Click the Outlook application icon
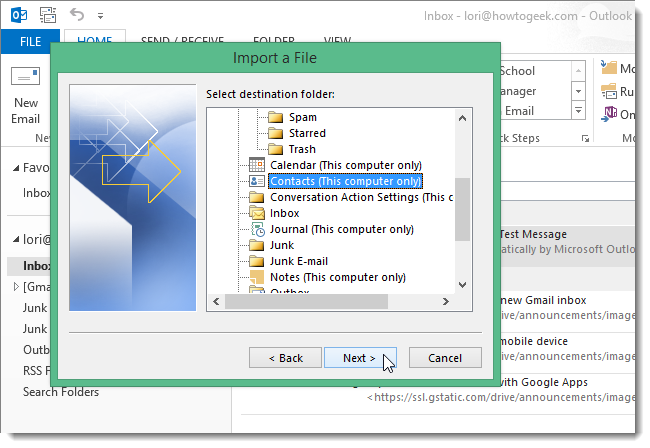This screenshot has height=448, width=650. click(x=19, y=15)
